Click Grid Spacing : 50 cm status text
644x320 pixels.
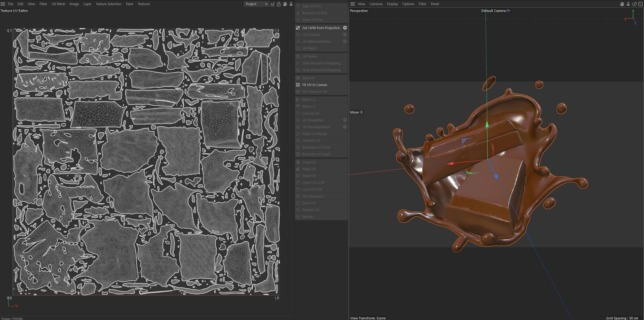(622, 318)
